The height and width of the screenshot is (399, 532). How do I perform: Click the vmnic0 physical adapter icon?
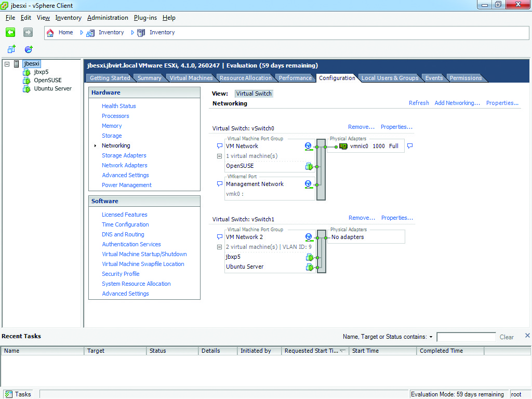click(343, 147)
